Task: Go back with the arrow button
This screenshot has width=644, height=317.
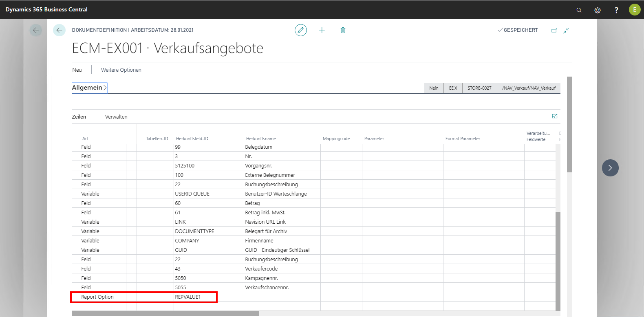Action: pyautogui.click(x=59, y=30)
